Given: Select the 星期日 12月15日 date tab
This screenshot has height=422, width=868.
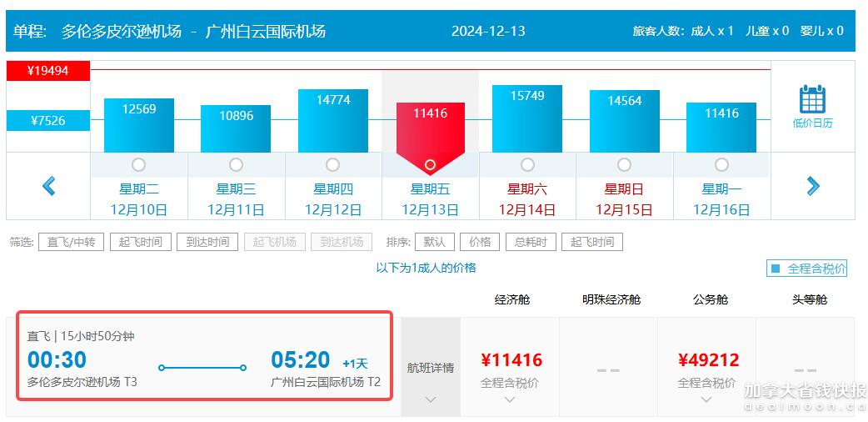Looking at the screenshot, I should pos(624,199).
